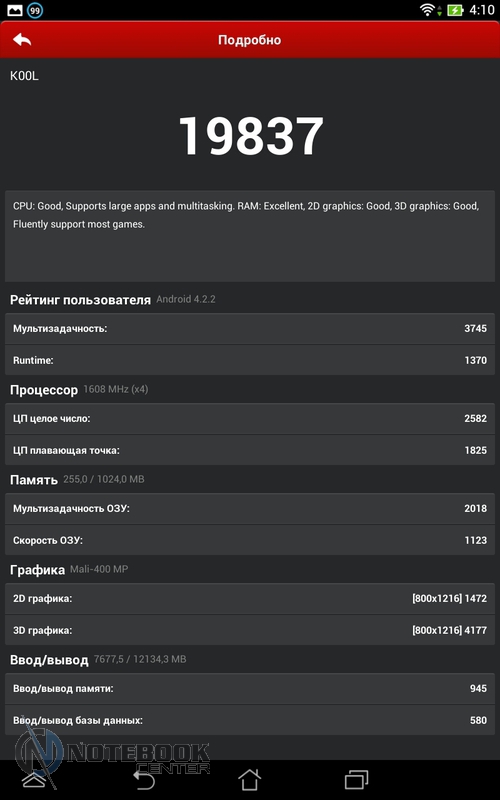Tap the battery charging icon
This screenshot has height=800, width=500.
pos(455,10)
